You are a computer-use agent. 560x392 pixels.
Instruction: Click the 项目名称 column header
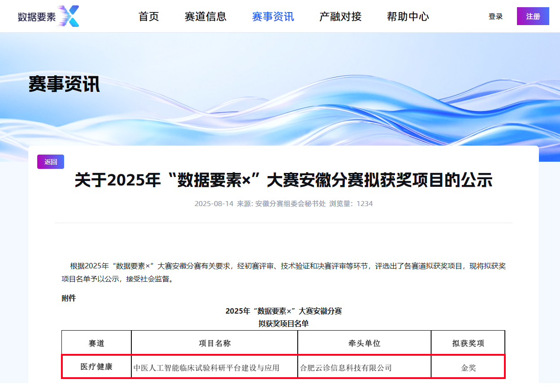tap(214, 343)
